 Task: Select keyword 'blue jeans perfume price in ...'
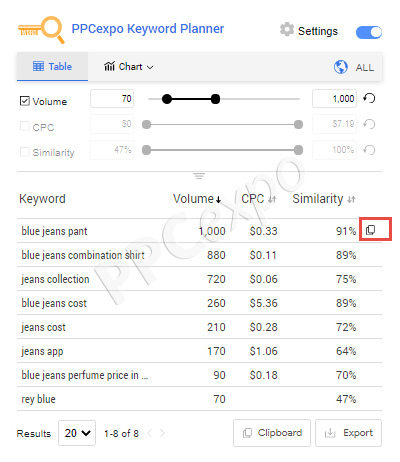pos(84,375)
